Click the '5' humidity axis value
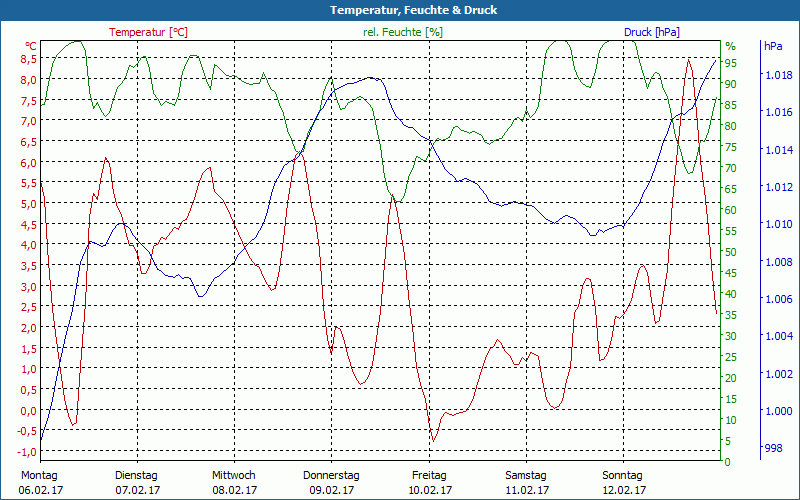The image size is (800, 500). point(728,441)
